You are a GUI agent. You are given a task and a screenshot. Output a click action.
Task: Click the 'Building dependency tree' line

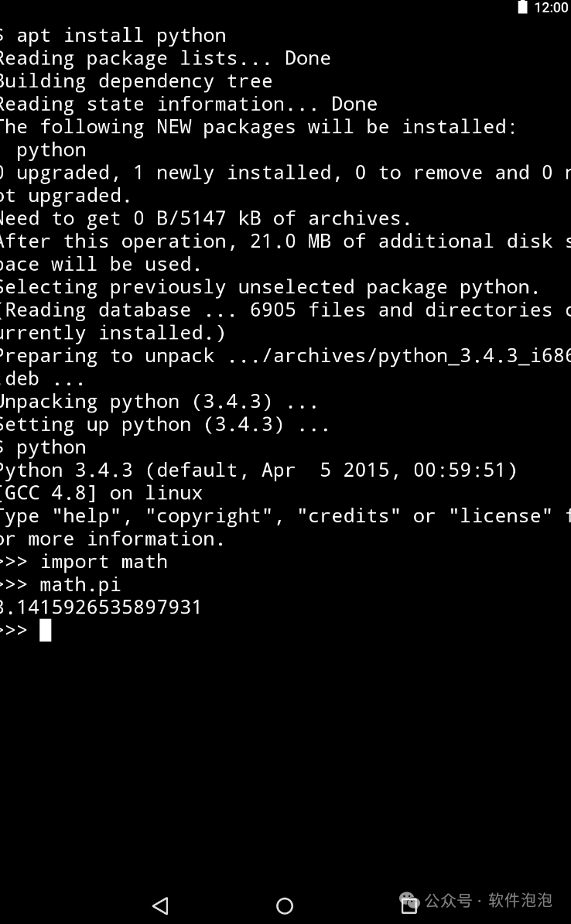[x=136, y=80]
